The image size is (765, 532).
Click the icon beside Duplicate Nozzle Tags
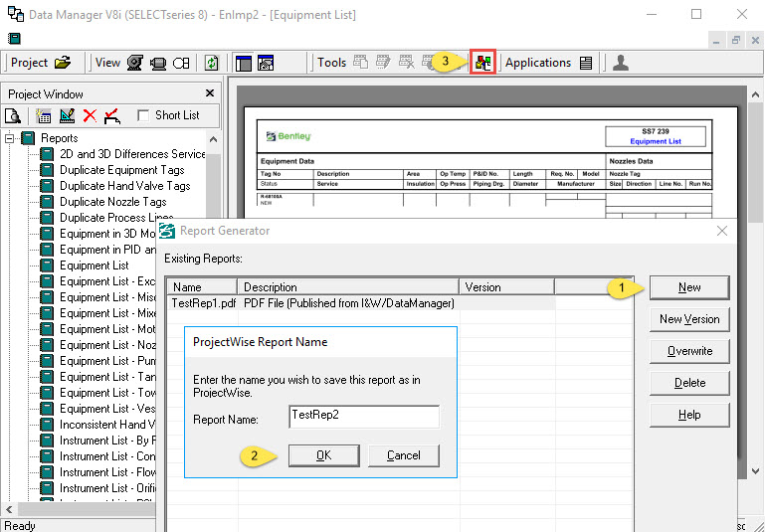click(x=47, y=202)
